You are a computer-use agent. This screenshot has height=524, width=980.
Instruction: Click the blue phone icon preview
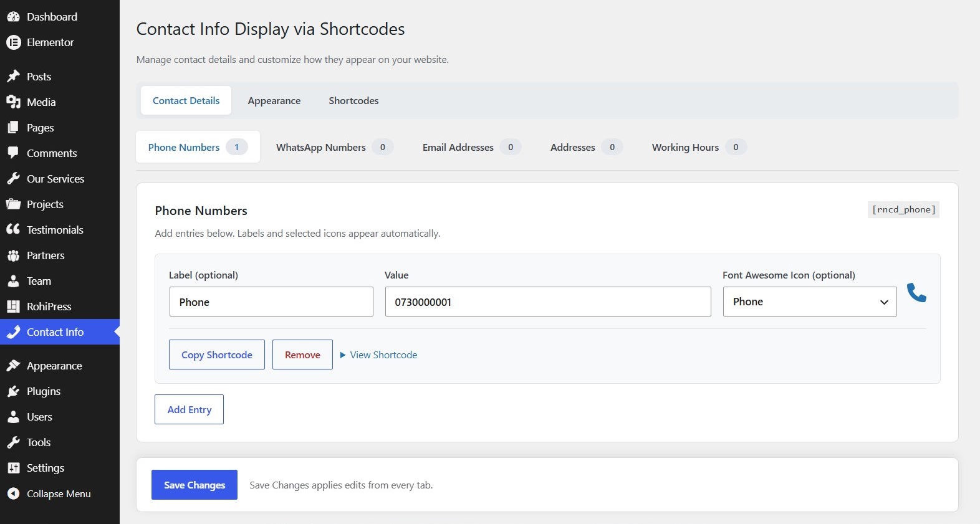point(916,292)
